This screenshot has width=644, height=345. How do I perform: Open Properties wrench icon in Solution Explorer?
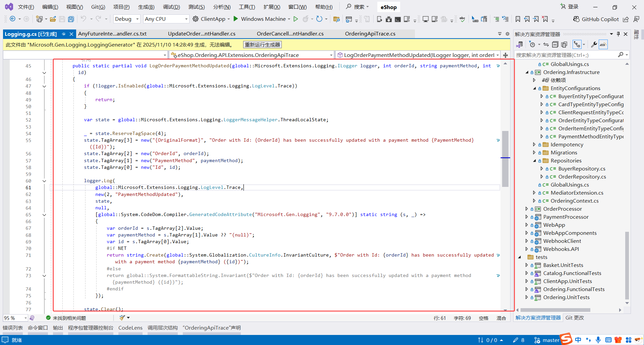coord(594,45)
